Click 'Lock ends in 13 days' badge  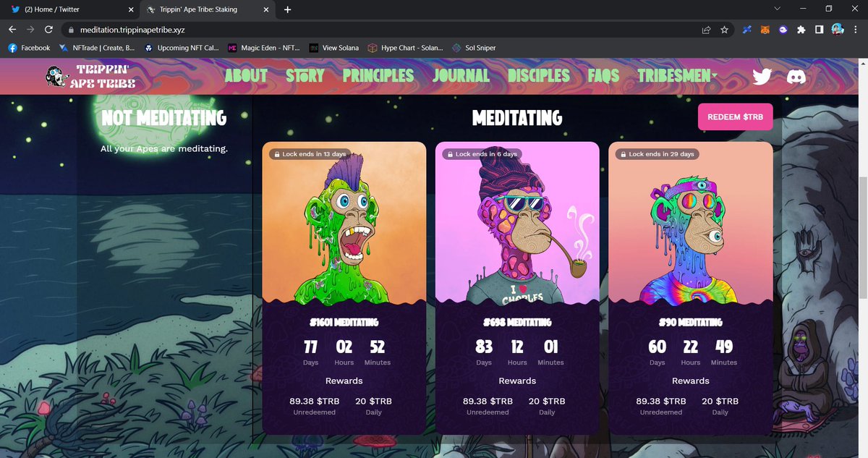[x=310, y=154]
